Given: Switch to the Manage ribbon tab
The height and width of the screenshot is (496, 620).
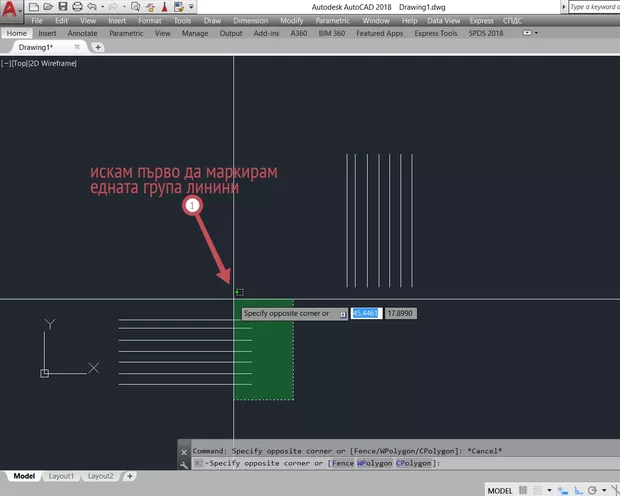Looking at the screenshot, I should 195,33.
